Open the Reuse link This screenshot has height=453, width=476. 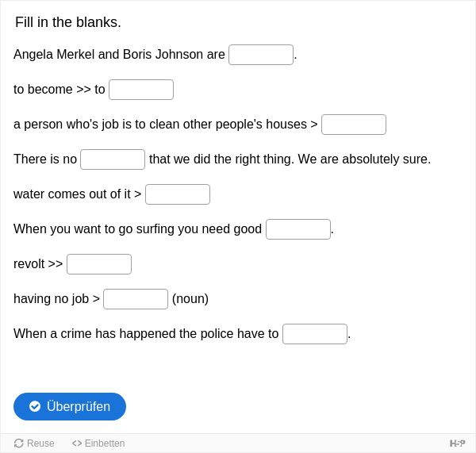click(x=34, y=443)
